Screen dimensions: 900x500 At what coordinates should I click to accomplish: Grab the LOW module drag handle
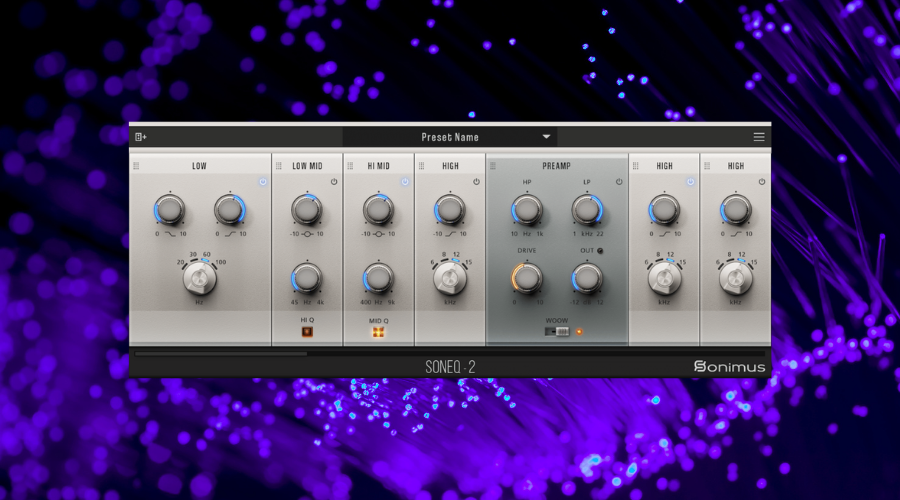(x=136, y=166)
